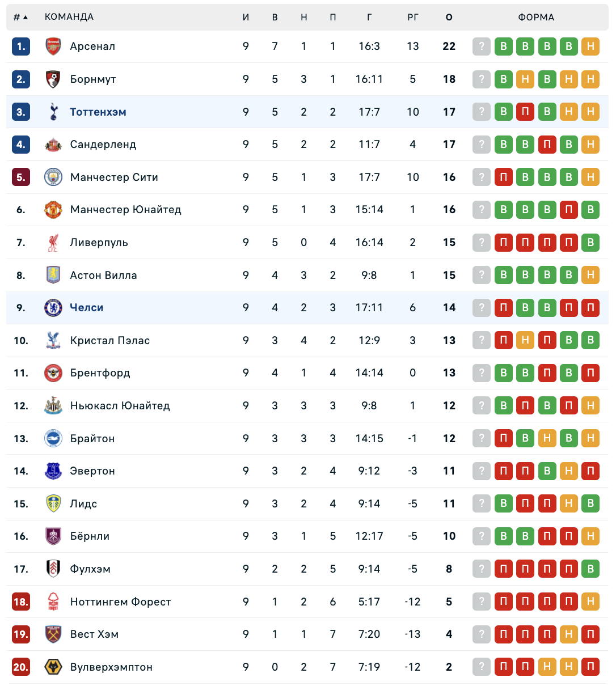Sort table by the # position column
The height and width of the screenshot is (686, 616).
pos(20,18)
